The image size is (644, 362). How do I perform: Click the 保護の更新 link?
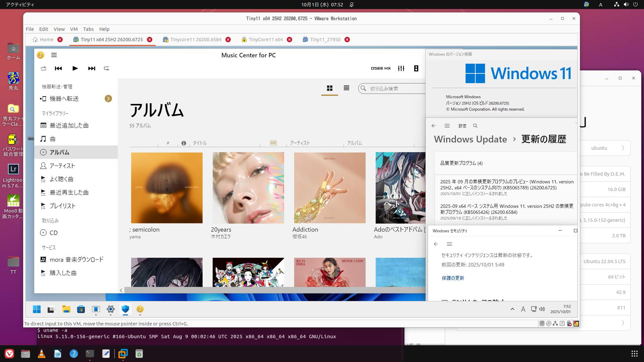[x=453, y=278]
